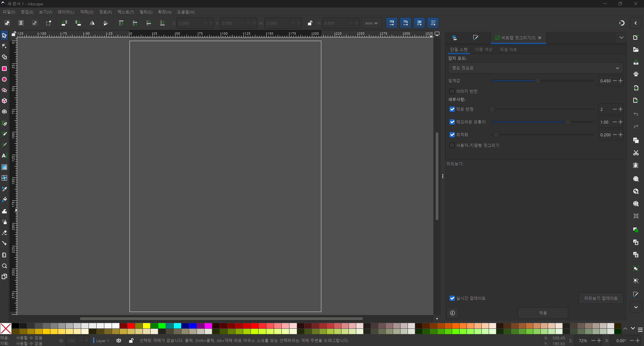Viewport: 644px width, 346px height.
Task: Select the Spiral tool
Action: (4, 112)
